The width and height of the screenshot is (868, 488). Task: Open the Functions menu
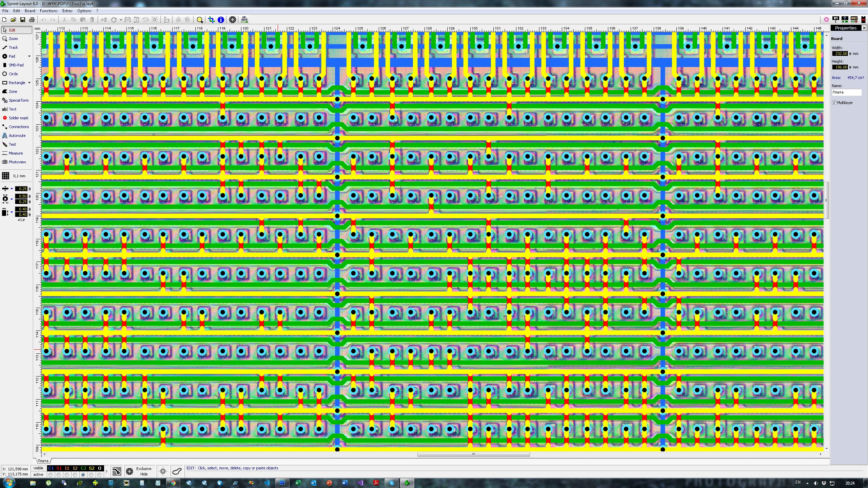(x=48, y=11)
